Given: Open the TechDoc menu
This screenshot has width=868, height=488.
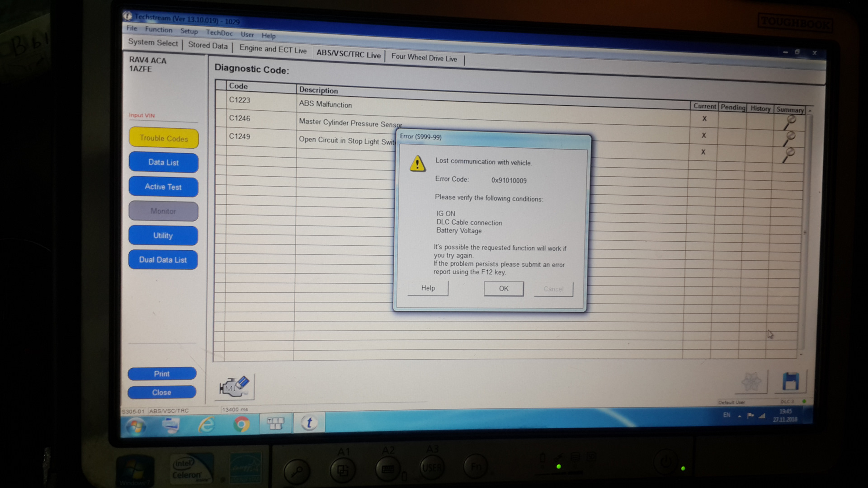Looking at the screenshot, I should [219, 33].
